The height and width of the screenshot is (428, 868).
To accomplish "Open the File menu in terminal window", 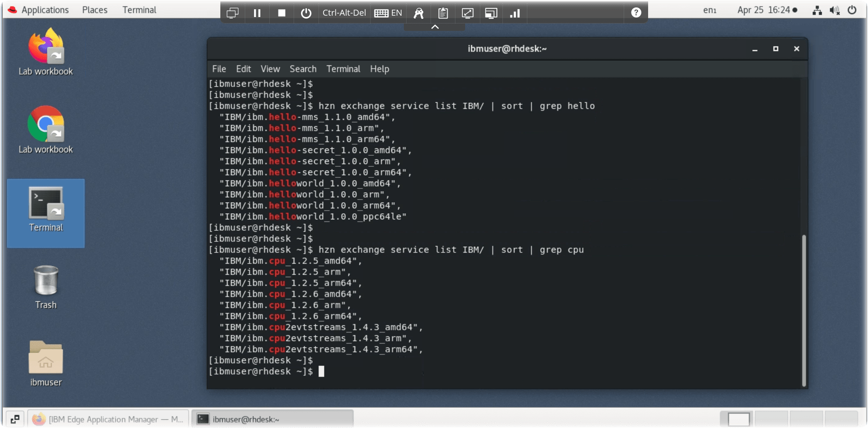I will pyautogui.click(x=219, y=69).
